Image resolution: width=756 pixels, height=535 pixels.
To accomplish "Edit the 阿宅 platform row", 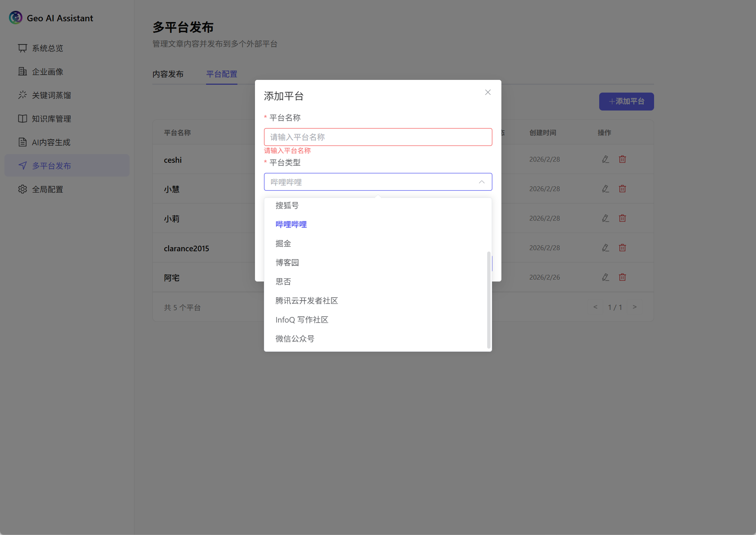I will click(x=606, y=277).
